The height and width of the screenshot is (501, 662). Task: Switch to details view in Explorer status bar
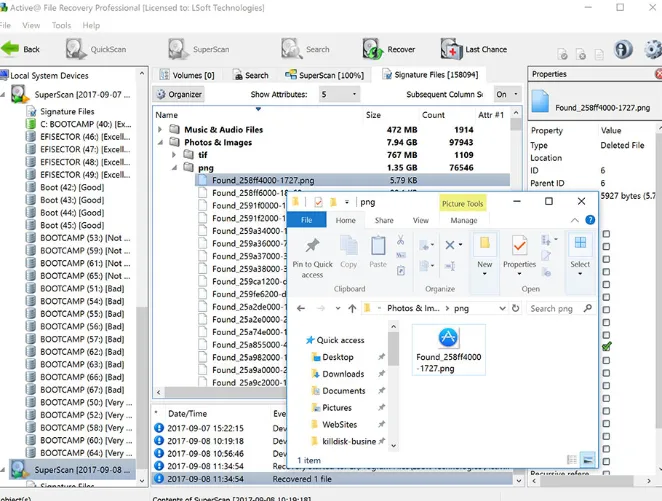click(x=572, y=460)
